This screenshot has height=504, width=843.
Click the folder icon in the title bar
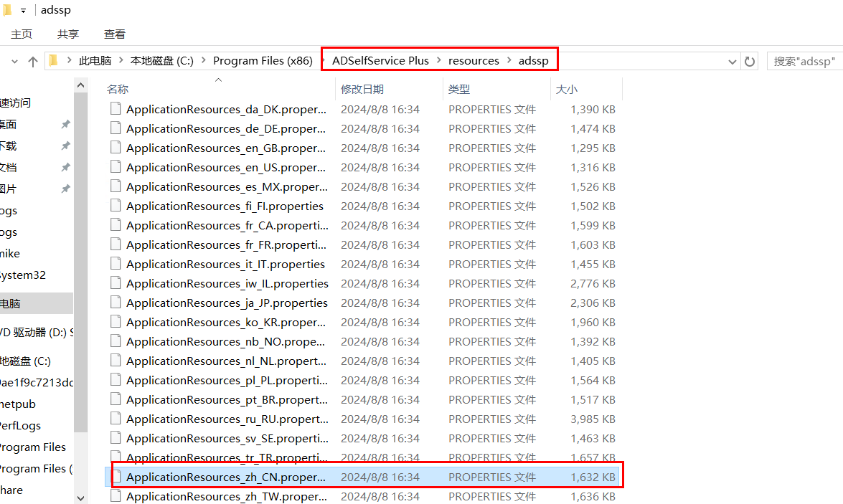[x=7, y=10]
